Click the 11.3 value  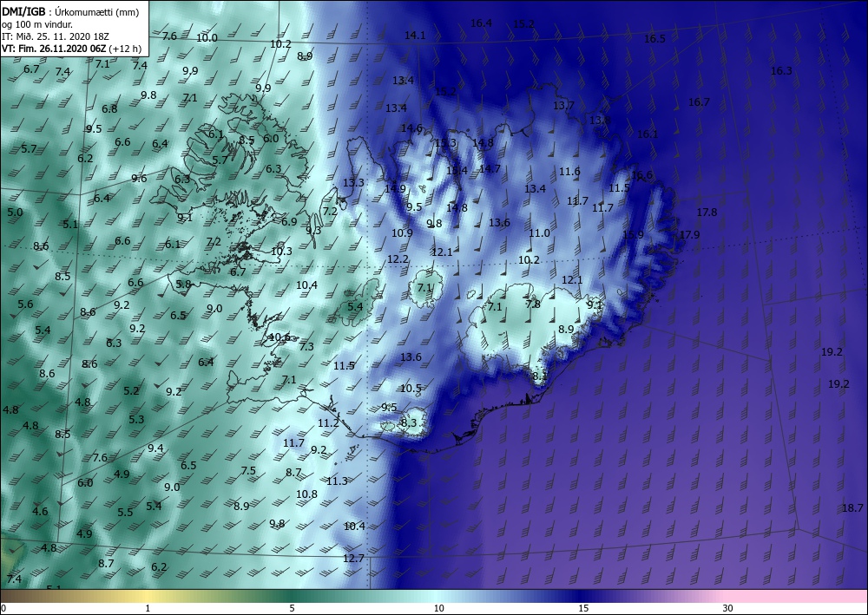337,481
